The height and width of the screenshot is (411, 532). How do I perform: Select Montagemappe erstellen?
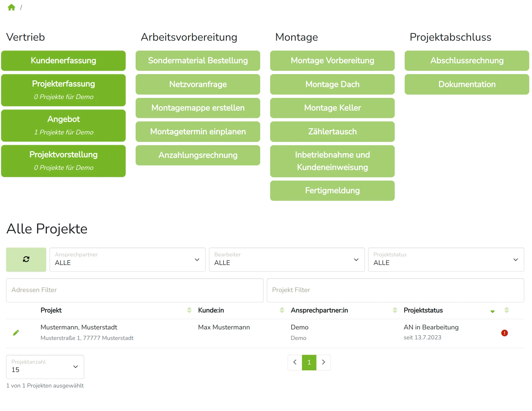(198, 108)
